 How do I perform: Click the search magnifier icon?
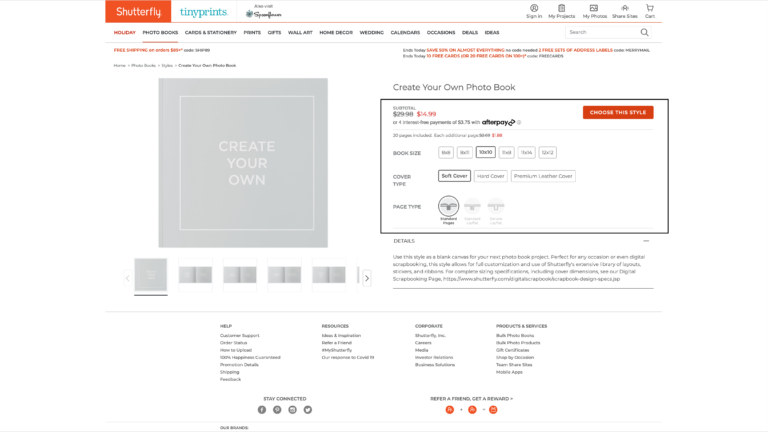tap(644, 32)
